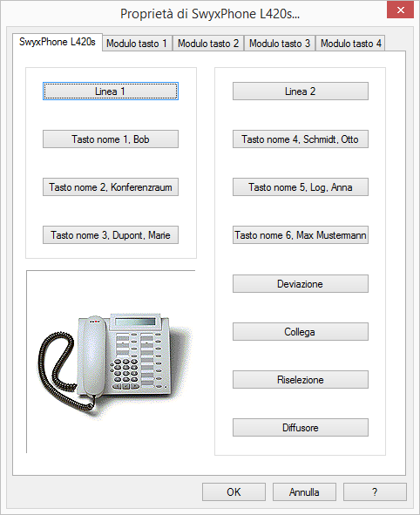Click Tasto nome 6, Max Mustermann
The width and height of the screenshot is (420, 515).
click(x=301, y=234)
